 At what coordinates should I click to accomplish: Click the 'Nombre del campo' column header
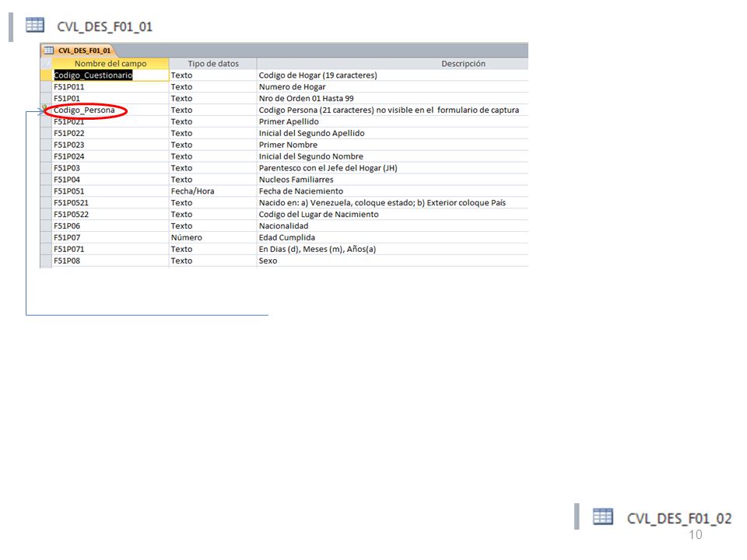pos(110,63)
